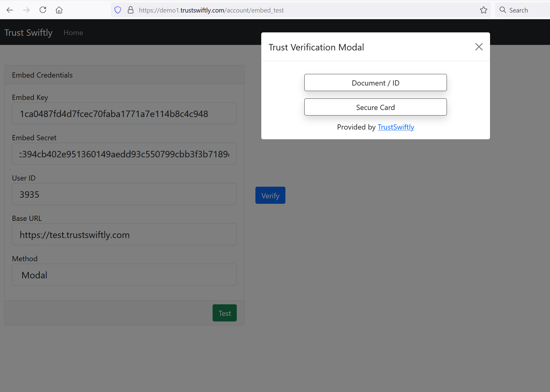Go back using the browser back arrow
This screenshot has width=550, height=392.
(10, 10)
